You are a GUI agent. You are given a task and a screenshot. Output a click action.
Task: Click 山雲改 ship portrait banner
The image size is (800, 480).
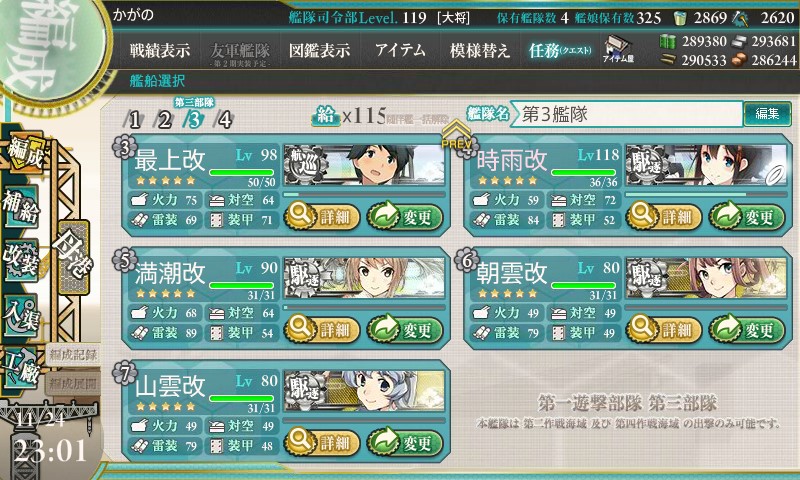pyautogui.click(x=364, y=391)
